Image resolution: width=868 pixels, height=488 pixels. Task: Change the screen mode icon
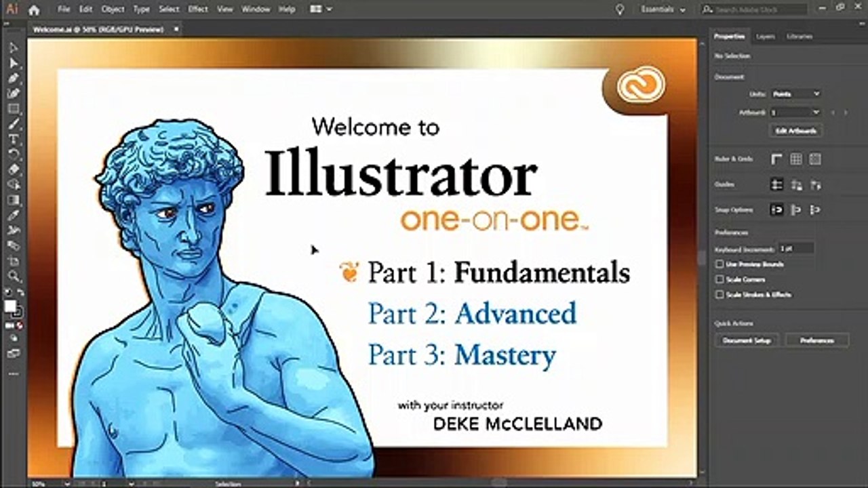[x=13, y=353]
